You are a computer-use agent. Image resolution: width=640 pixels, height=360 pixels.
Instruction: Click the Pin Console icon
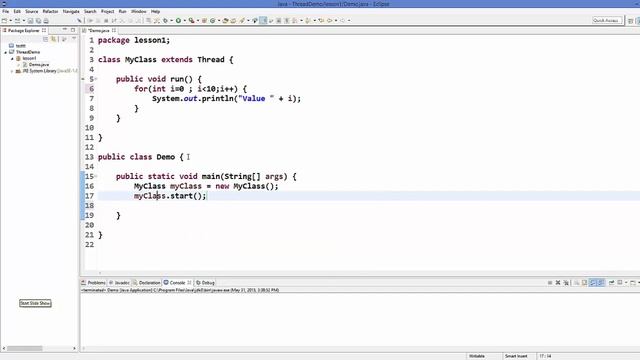(x=611, y=282)
